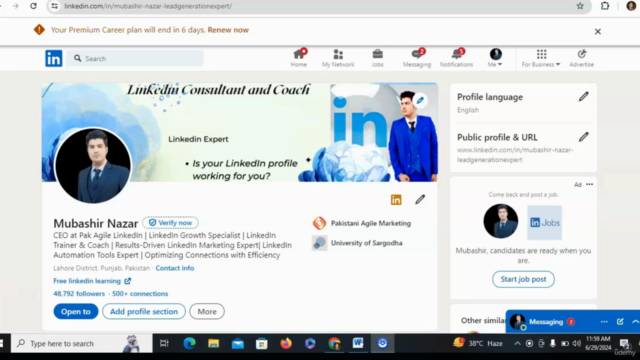Edit intro section pencil icon

(x=420, y=200)
